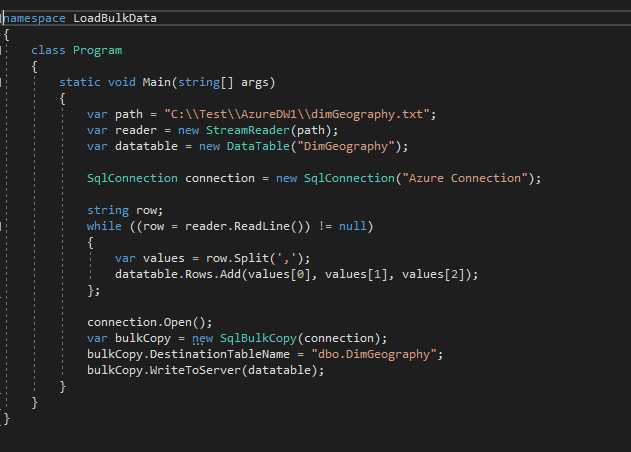Viewport: 631px width, 452px height.
Task: Click values[0] argument
Action: tap(279, 275)
